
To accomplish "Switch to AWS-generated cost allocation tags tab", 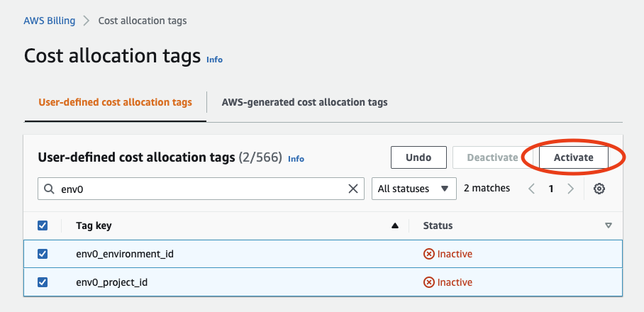I will tap(304, 102).
